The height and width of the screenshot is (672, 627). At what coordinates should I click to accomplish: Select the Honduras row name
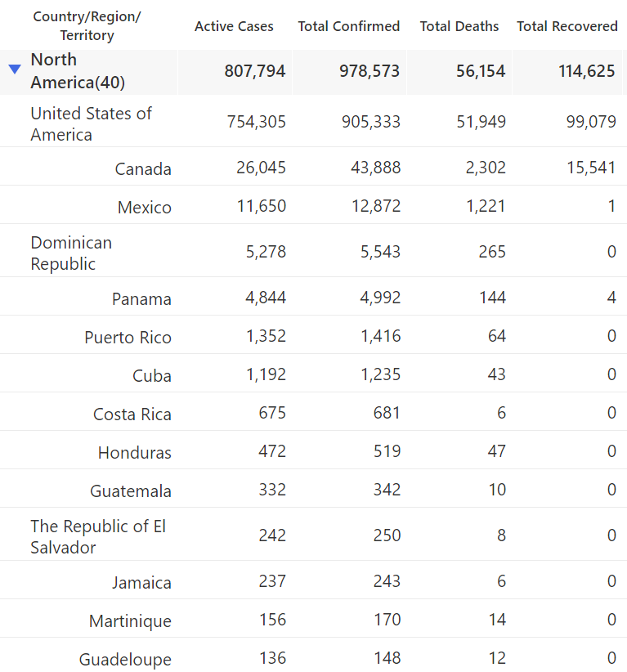135,453
